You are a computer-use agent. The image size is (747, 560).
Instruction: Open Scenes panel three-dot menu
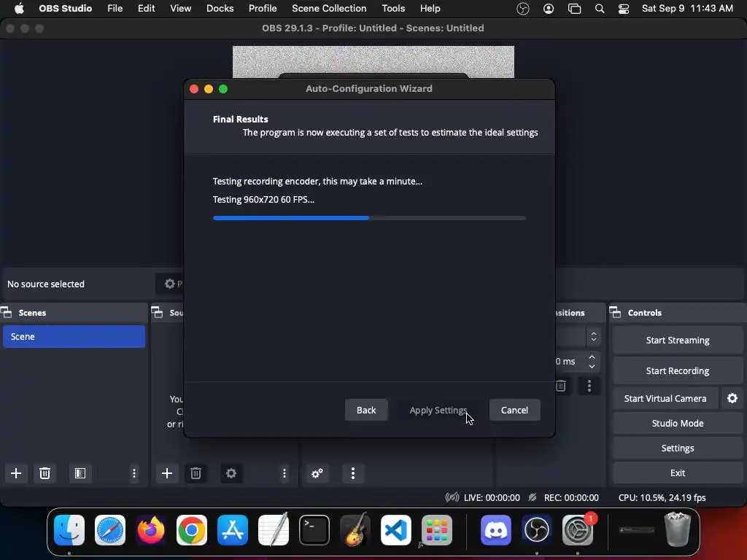(x=134, y=472)
